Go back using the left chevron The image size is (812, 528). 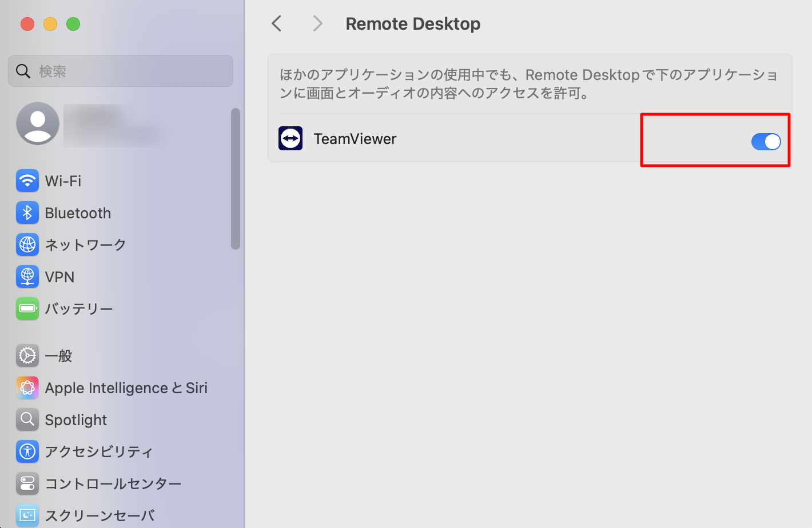coord(277,24)
